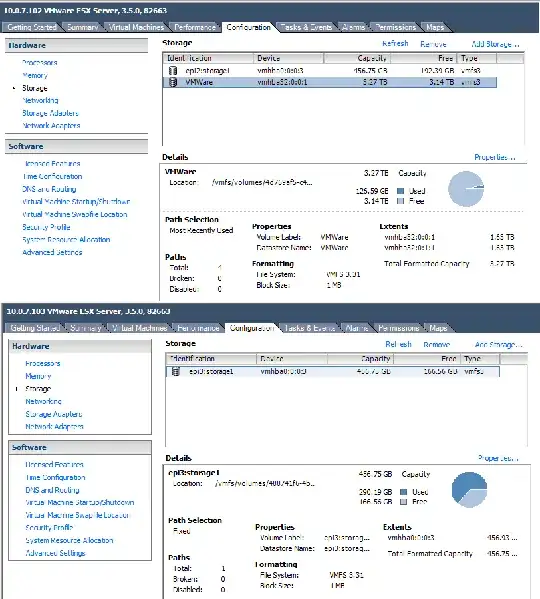This screenshot has height=599, width=540.
Task: Open Storage Adapters on 10.0.7.103 host
Action: tap(53, 414)
